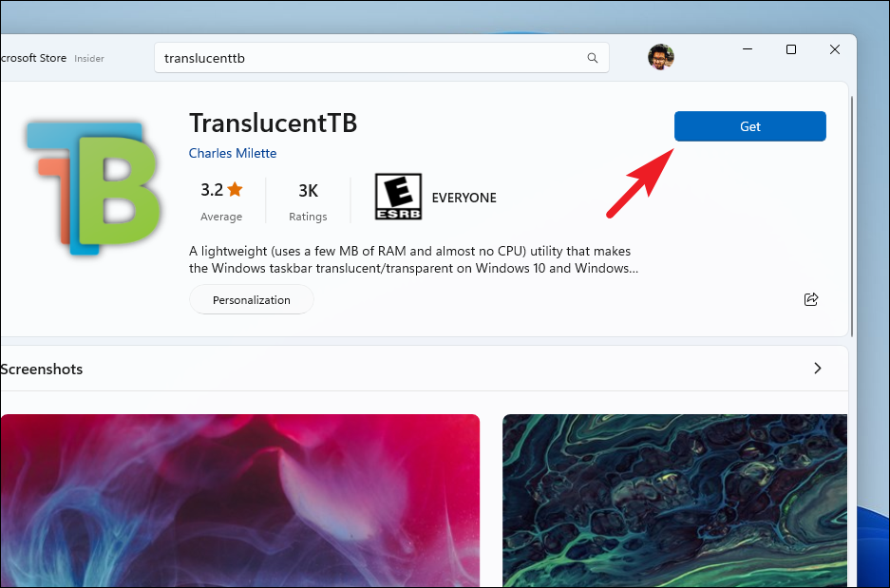
Task: Click the Insider label in title bar
Action: pos(89,59)
